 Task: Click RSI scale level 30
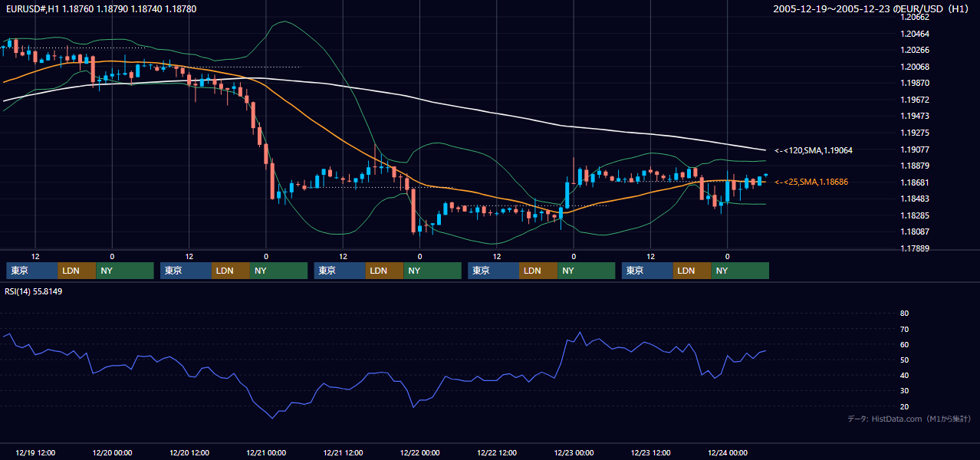[904, 391]
